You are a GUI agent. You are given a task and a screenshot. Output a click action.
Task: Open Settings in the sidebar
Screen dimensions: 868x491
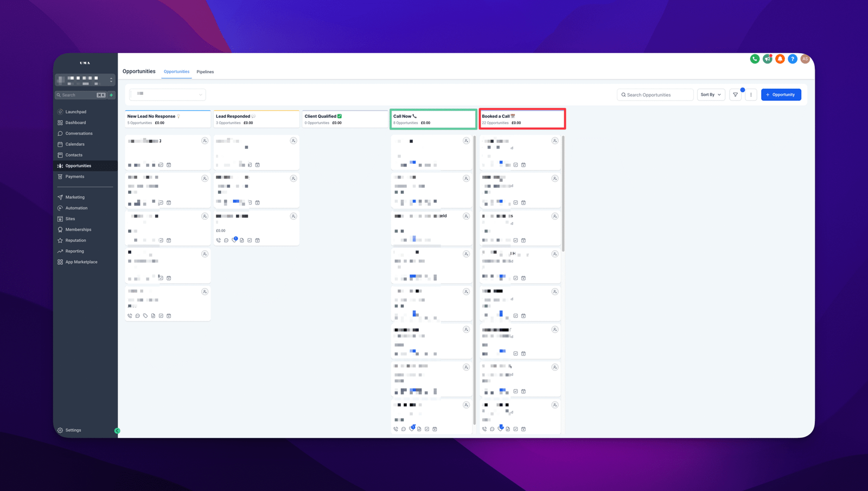(x=73, y=430)
